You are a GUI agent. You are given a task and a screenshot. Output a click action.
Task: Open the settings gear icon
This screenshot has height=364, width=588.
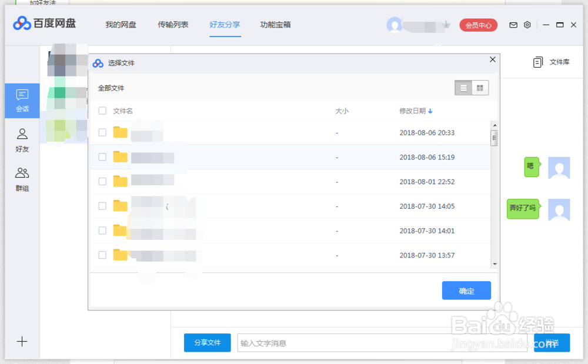point(527,25)
